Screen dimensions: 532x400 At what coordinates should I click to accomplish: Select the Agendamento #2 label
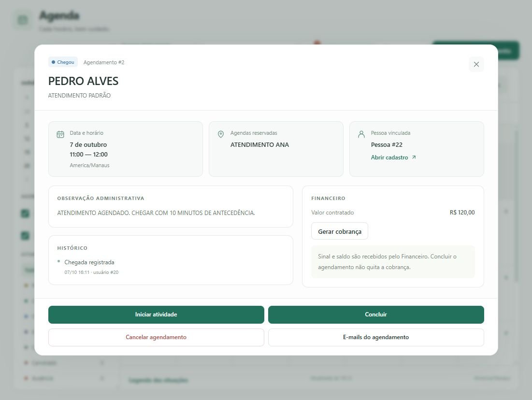click(x=104, y=62)
